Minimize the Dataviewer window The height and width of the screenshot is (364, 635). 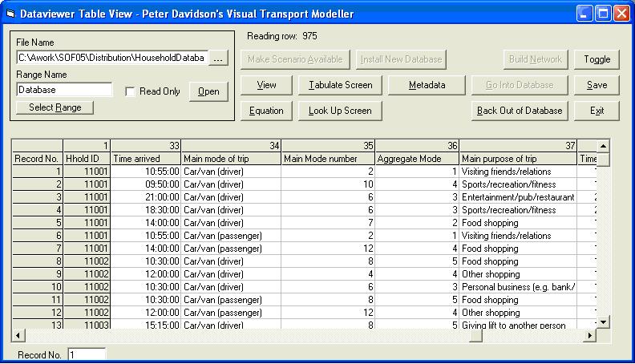click(x=584, y=14)
